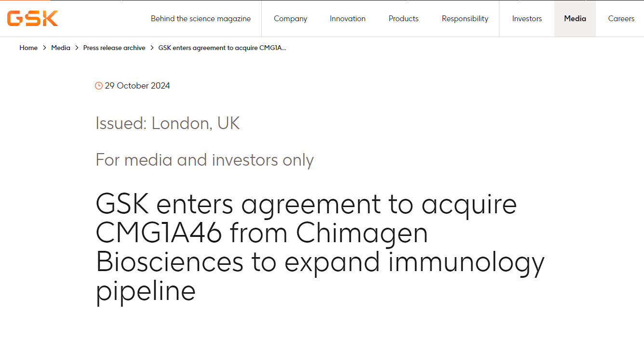Select the Media tab in top navigation
Image resolution: width=644 pixels, height=338 pixels.
pos(575,19)
